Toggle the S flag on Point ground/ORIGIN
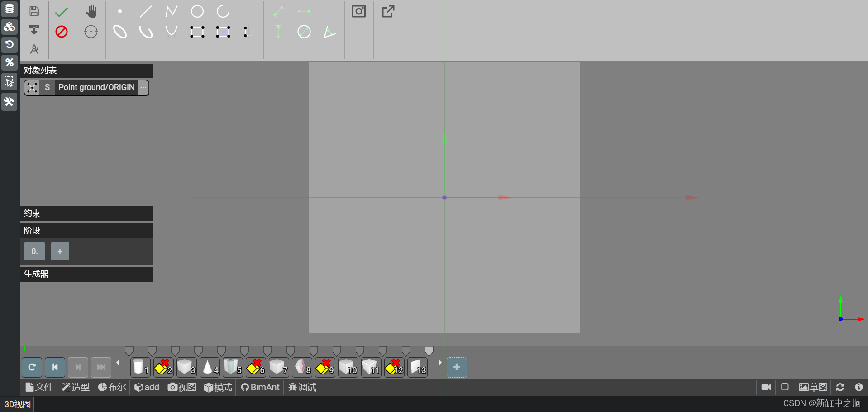Viewport: 868px width, 412px height. pyautogui.click(x=48, y=87)
